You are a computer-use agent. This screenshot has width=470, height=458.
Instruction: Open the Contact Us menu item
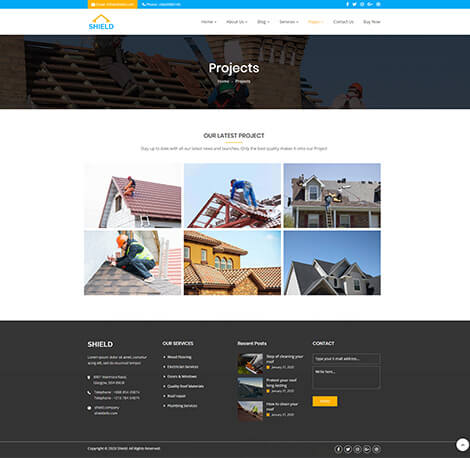[343, 22]
